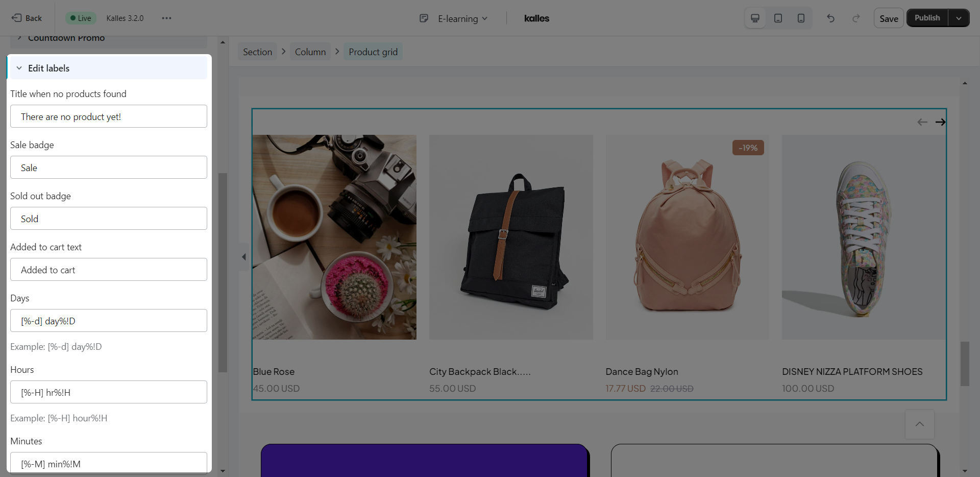Edit the Sold out badge field
The image size is (980, 477).
pyautogui.click(x=109, y=219)
